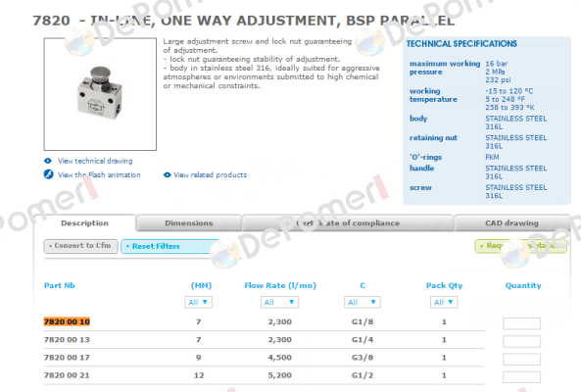Image resolution: width=581 pixels, height=392 pixels.
Task: Click the valve product thumbnail image
Action: pos(100,94)
